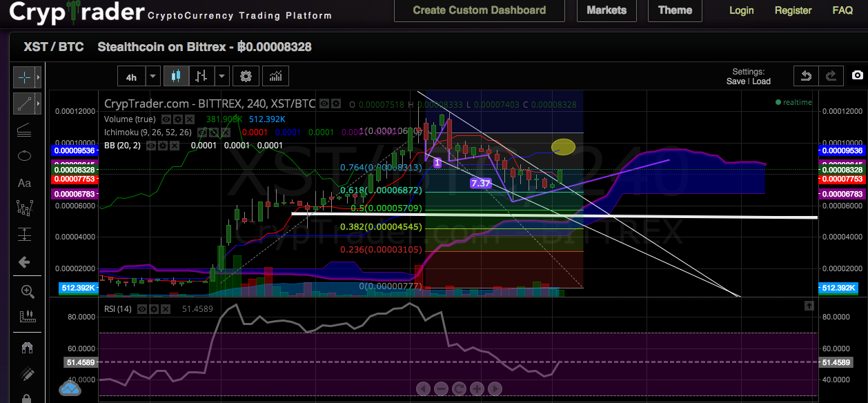The image size is (868, 403).
Task: Open the chart measure ruler tool
Action: pyautogui.click(x=26, y=317)
